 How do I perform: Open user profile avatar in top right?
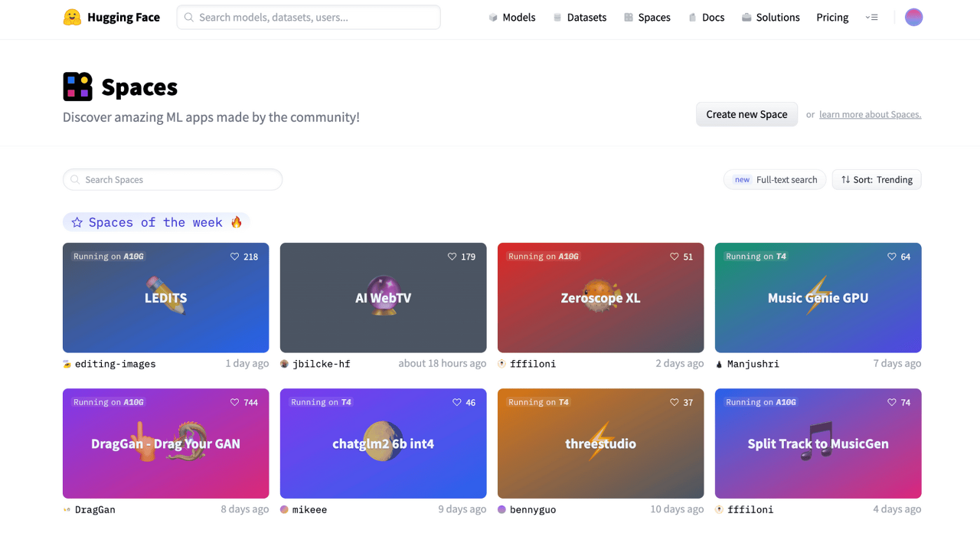tap(913, 17)
